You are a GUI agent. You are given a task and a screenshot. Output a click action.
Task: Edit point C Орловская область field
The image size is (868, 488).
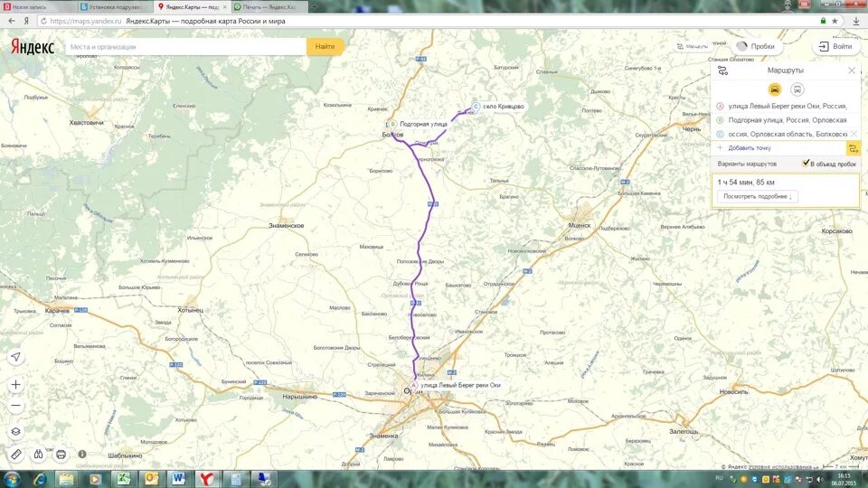click(788, 134)
